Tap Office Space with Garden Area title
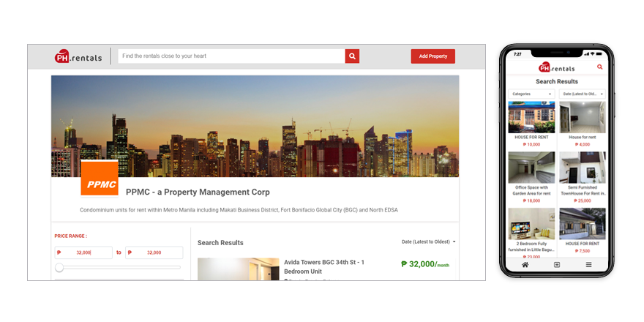 [x=531, y=190]
